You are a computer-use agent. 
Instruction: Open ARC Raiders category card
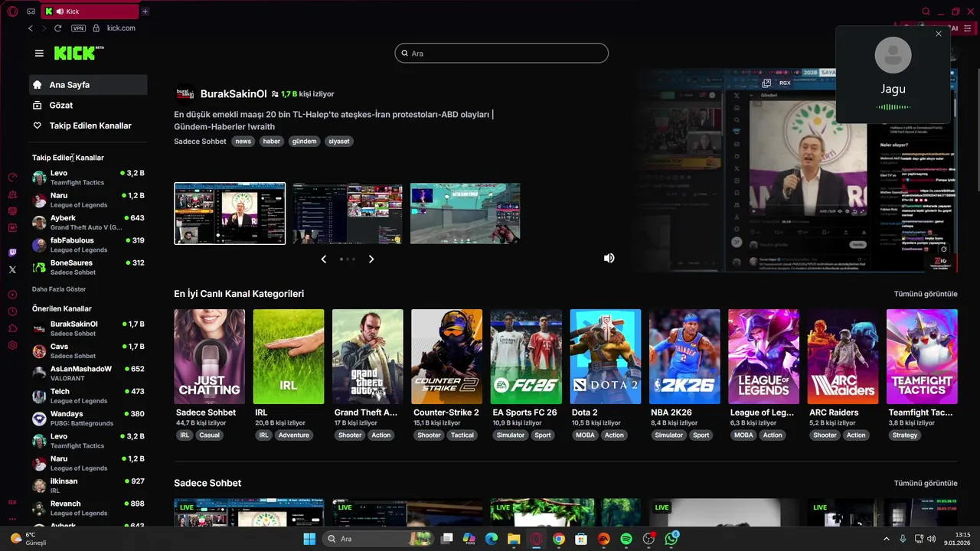(x=843, y=357)
